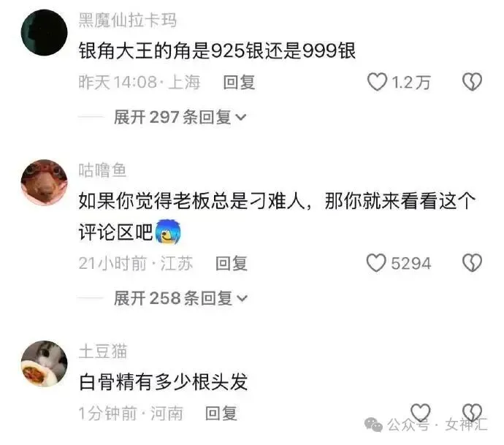Dislike 土豆猫's comment with broken heart
The height and width of the screenshot is (445, 504).
point(472,412)
